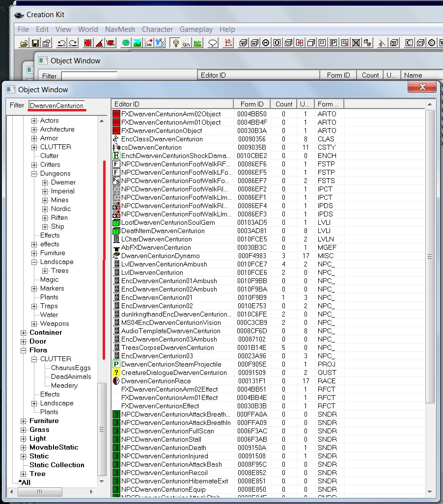Click the boxed C toolbar icon
443x504 pixels.
pyautogui.click(x=409, y=43)
